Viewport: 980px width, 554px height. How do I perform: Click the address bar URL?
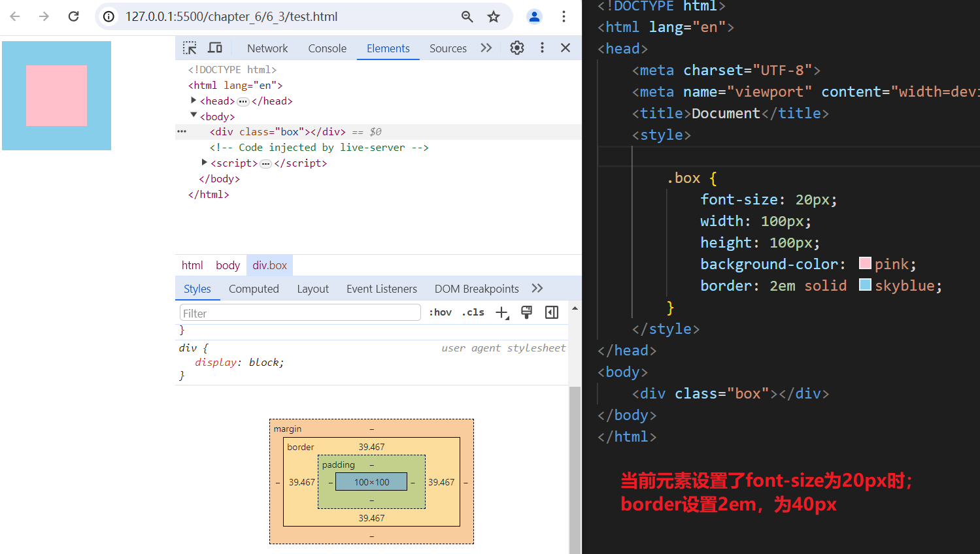coord(231,16)
